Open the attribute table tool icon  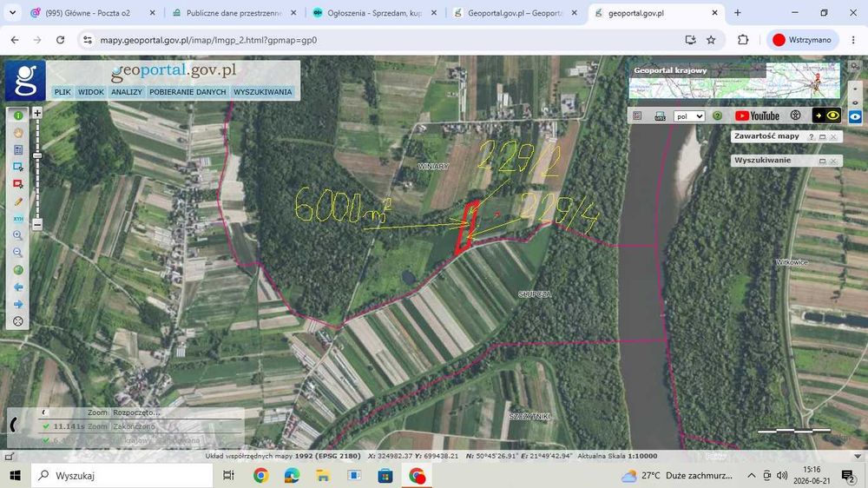pyautogui.click(x=18, y=149)
